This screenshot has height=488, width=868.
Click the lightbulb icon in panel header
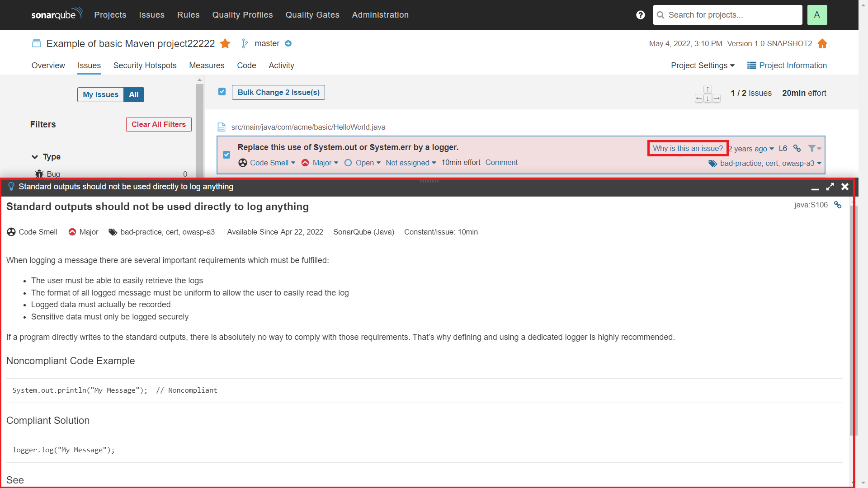11,187
